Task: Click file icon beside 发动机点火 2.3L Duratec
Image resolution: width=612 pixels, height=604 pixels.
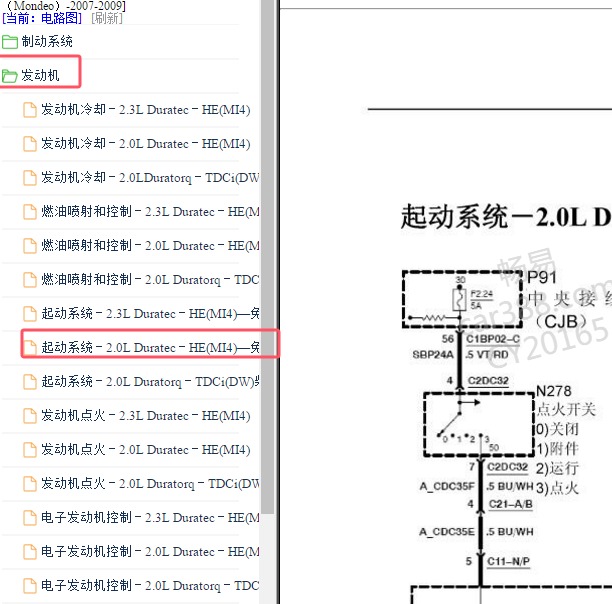Action: (x=30, y=416)
